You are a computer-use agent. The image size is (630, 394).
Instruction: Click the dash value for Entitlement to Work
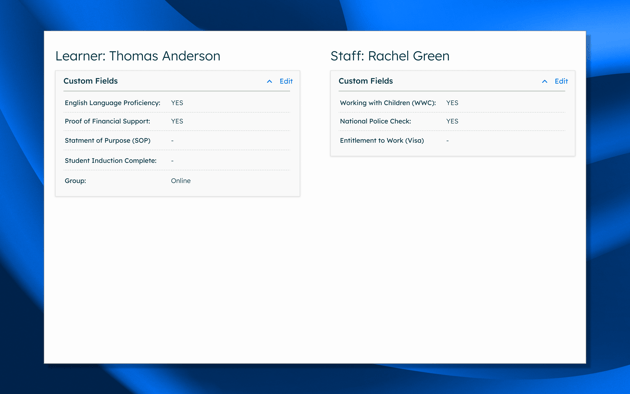(x=448, y=141)
